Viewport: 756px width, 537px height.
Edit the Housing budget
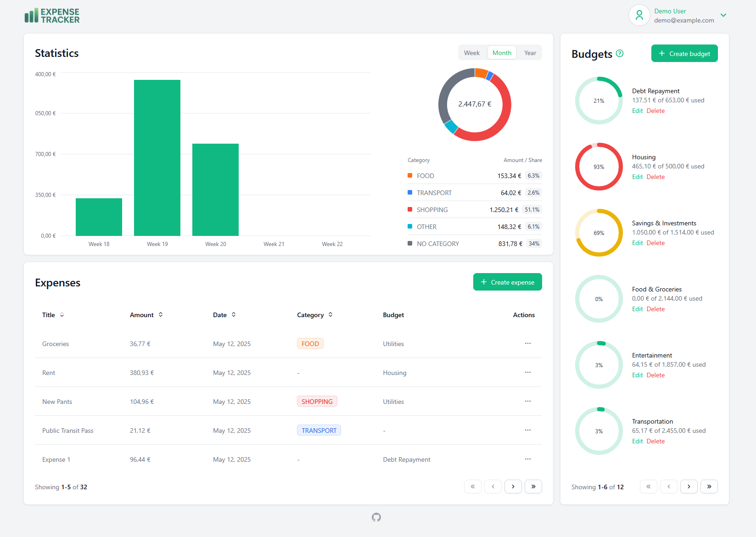tap(637, 177)
